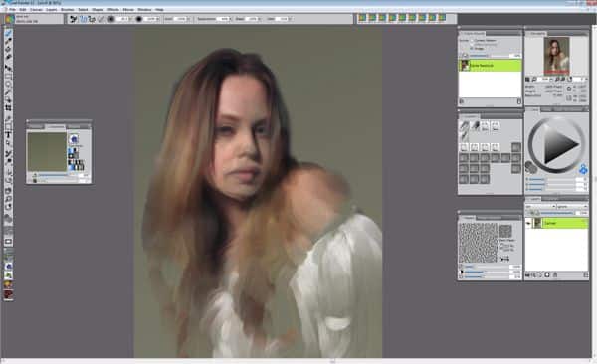Open the File menu
The width and height of the screenshot is (597, 364).
[12, 10]
